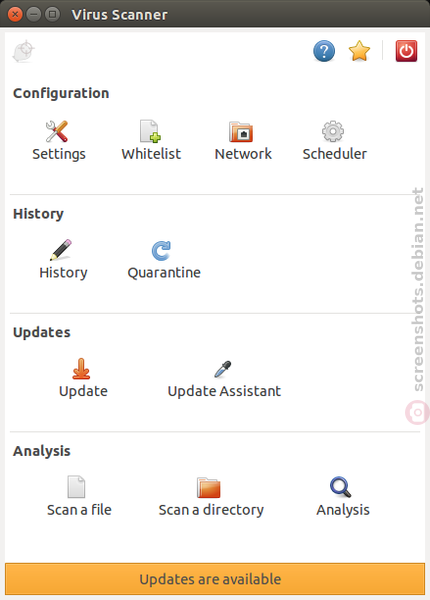Open the Scheduler gear icon

pos(333,132)
